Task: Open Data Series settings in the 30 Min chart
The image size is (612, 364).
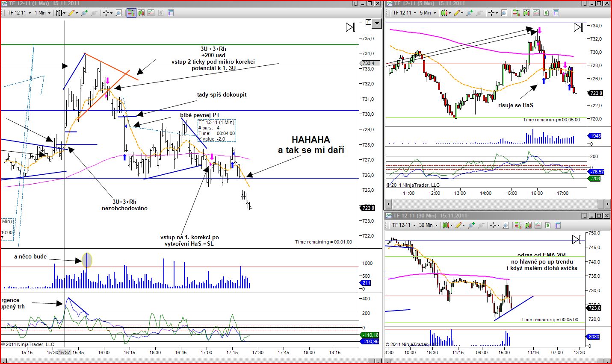Action: tap(529, 225)
